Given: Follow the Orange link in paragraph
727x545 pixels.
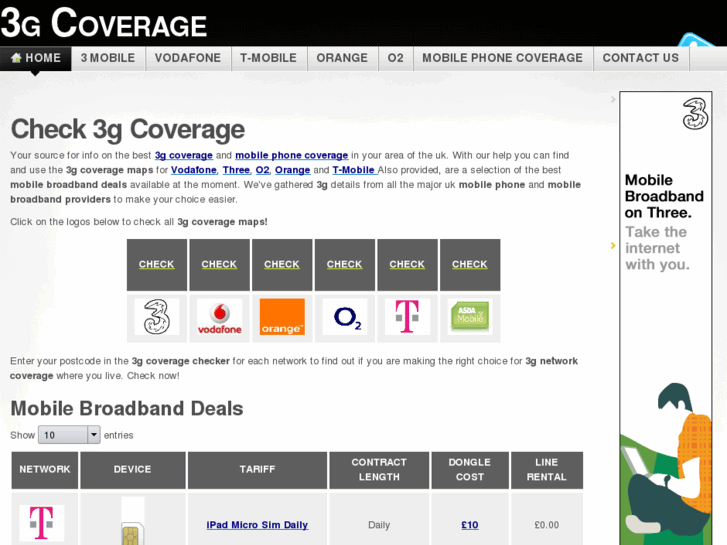Looking at the screenshot, I should 293,170.
